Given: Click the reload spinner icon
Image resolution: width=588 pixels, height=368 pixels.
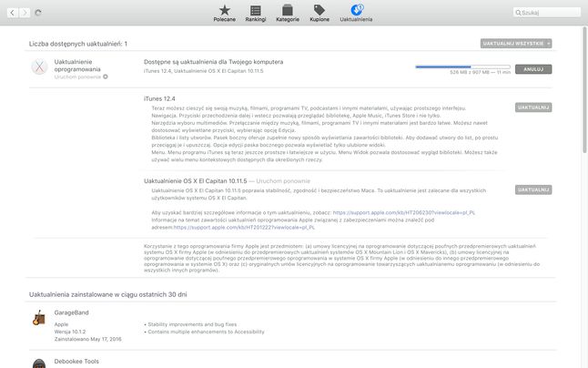Looking at the screenshot, I should (38, 13).
